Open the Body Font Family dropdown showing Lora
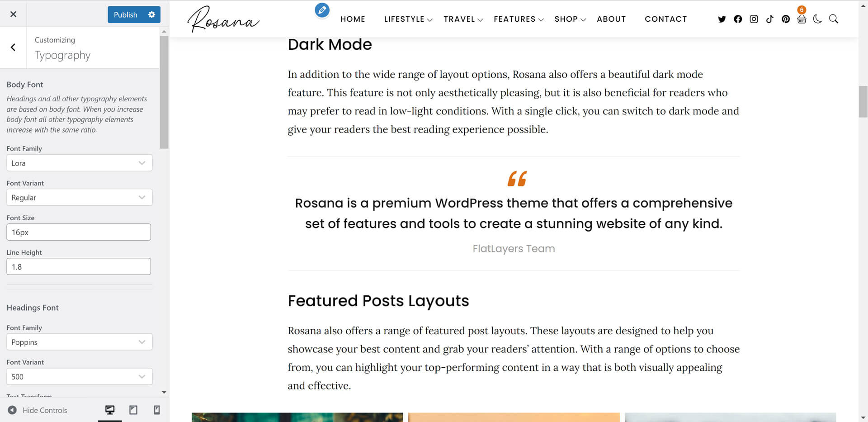868x422 pixels. click(x=79, y=163)
